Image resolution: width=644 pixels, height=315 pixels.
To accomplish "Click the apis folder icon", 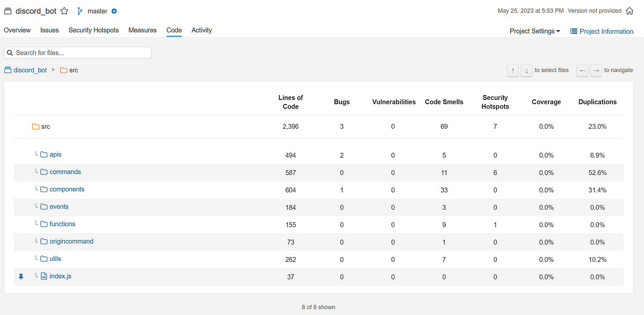I will tap(44, 155).
